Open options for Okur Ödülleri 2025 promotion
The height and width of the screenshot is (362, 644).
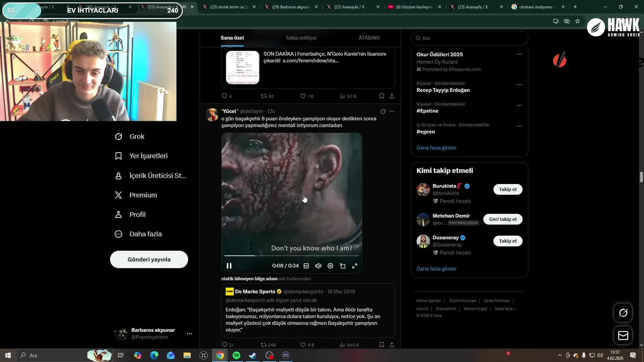(519, 54)
